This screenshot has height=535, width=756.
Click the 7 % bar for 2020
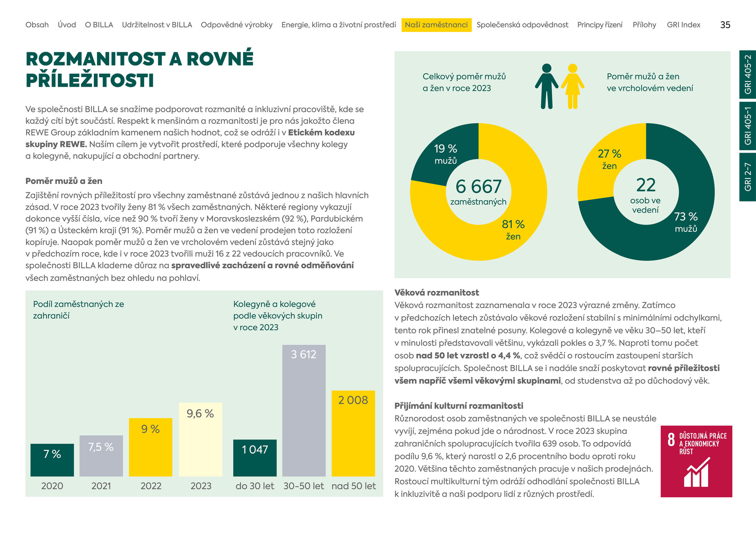pyautogui.click(x=52, y=460)
